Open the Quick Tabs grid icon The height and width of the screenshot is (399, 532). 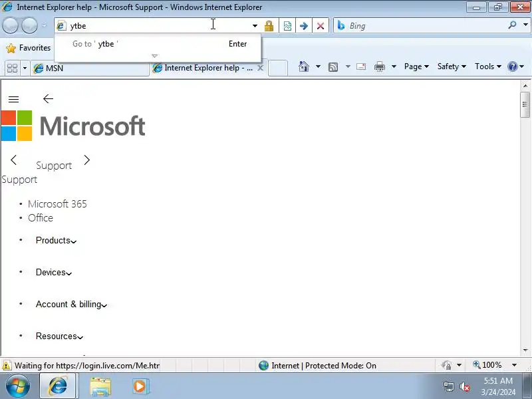(12, 68)
